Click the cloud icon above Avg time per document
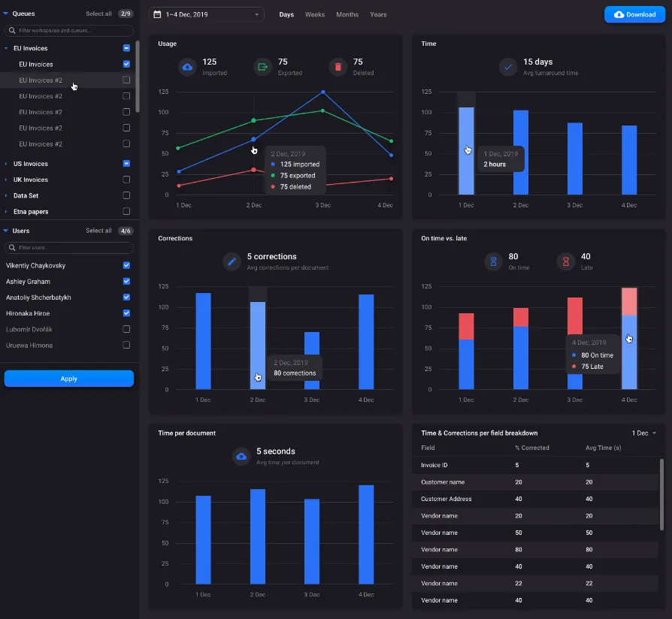Screen dimensions: 672x619 [241, 456]
